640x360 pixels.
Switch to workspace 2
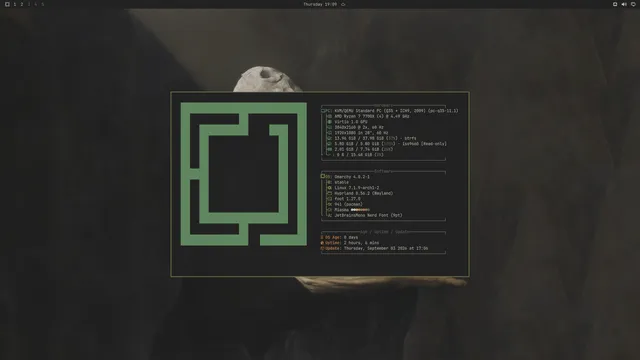pyautogui.click(x=22, y=4)
